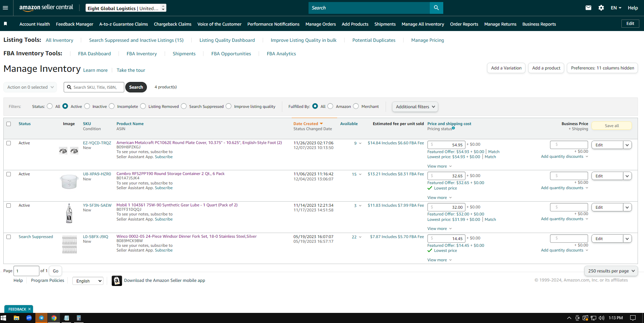The width and height of the screenshot is (644, 323).
Task: Open the hamburger navigation menu
Action: tap(5, 8)
